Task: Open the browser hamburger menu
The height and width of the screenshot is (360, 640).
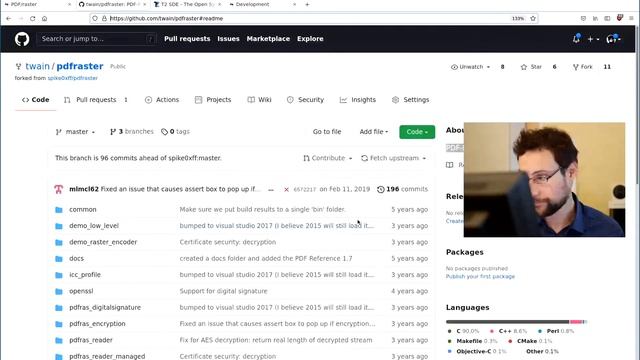Action: (631, 18)
